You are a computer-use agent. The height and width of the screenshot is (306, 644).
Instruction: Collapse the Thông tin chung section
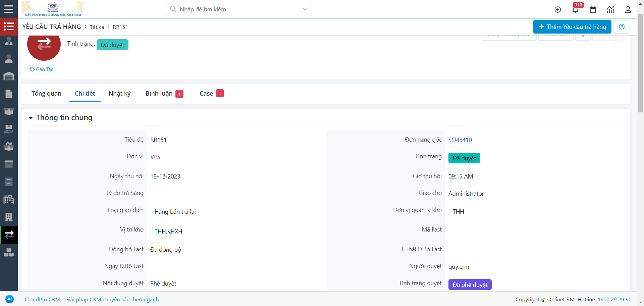(31, 118)
